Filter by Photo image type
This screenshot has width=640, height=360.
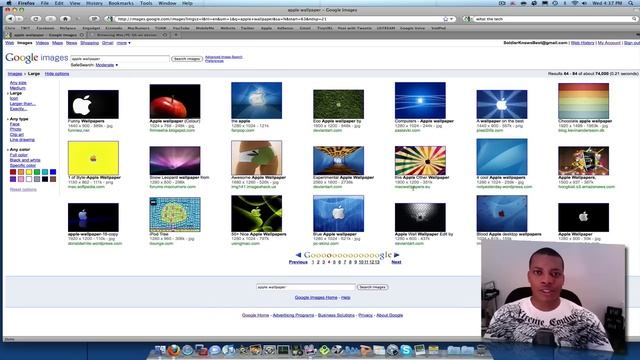point(16,129)
